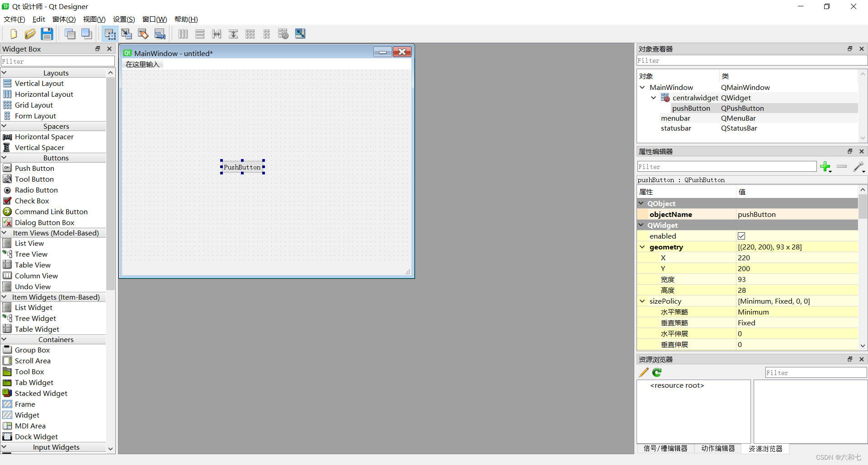Viewport: 868px width, 465px height.
Task: Activate the Edit Widgets mode icon
Action: [x=110, y=34]
